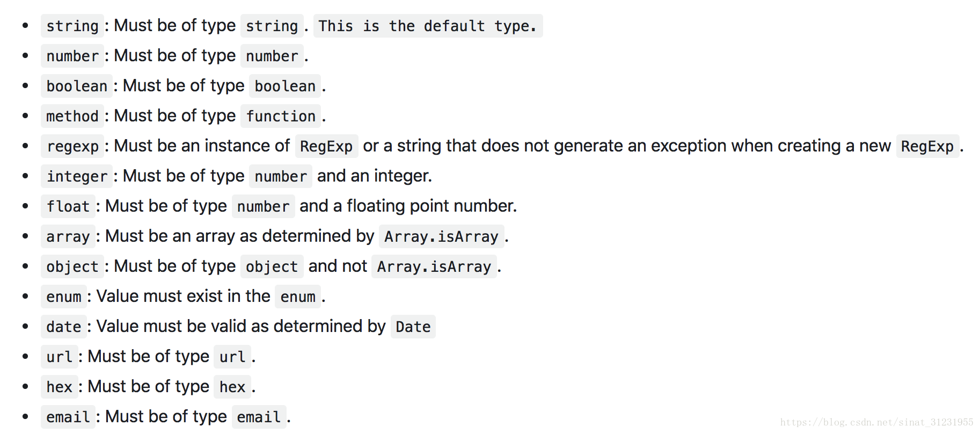Select the "regexp" lowercase code label
980x433 pixels.
(x=72, y=146)
